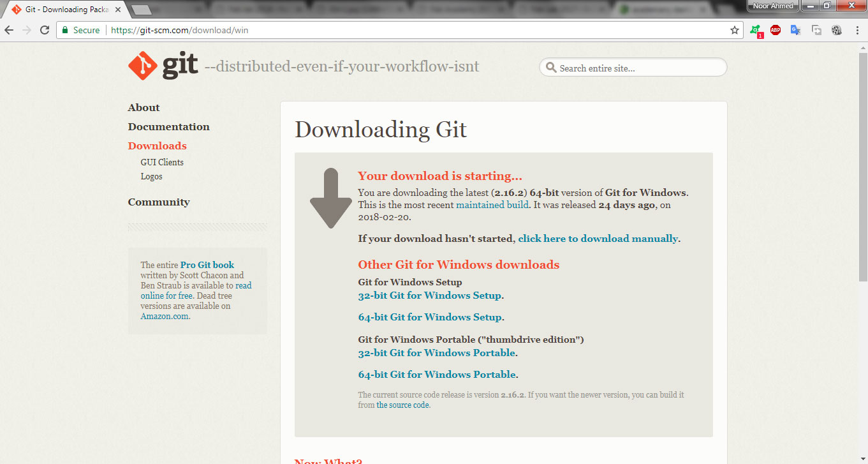Click the release date 2018-02-20 text
The height and width of the screenshot is (464, 868).
[383, 217]
